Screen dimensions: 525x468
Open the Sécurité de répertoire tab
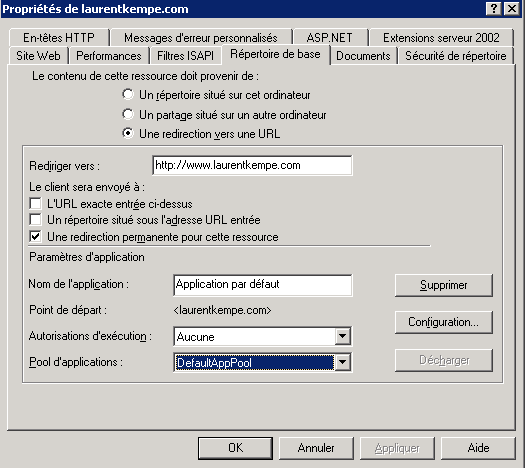coord(456,56)
